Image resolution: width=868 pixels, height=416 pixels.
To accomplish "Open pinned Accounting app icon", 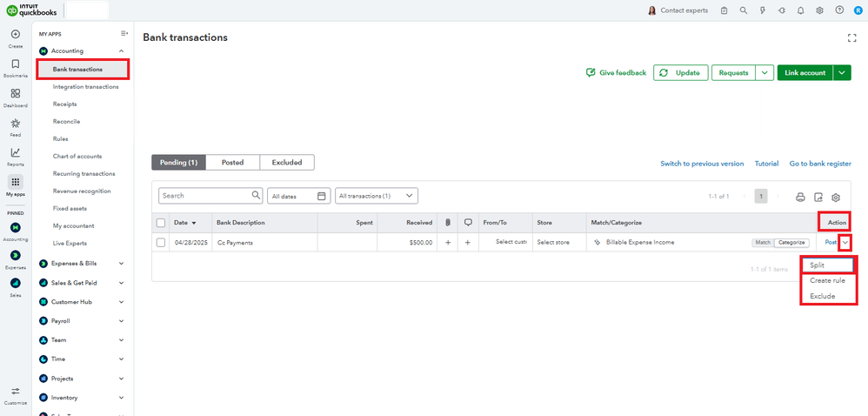I will 16,227.
